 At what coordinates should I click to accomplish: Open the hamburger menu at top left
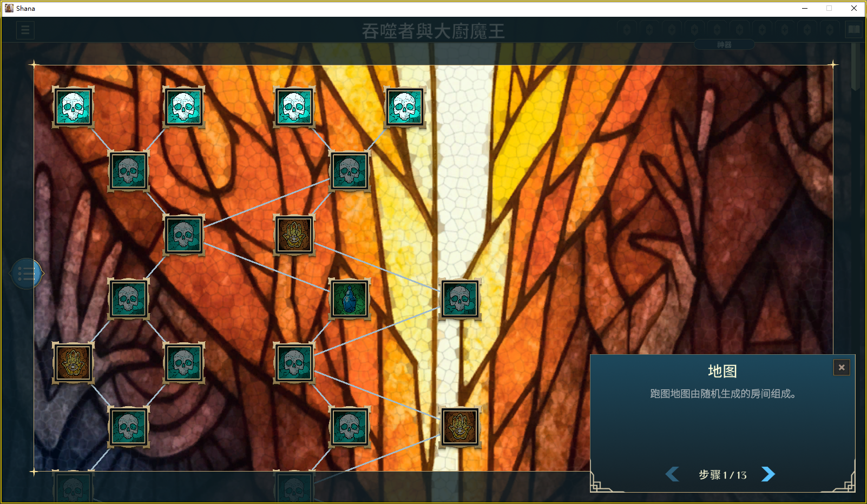25,30
